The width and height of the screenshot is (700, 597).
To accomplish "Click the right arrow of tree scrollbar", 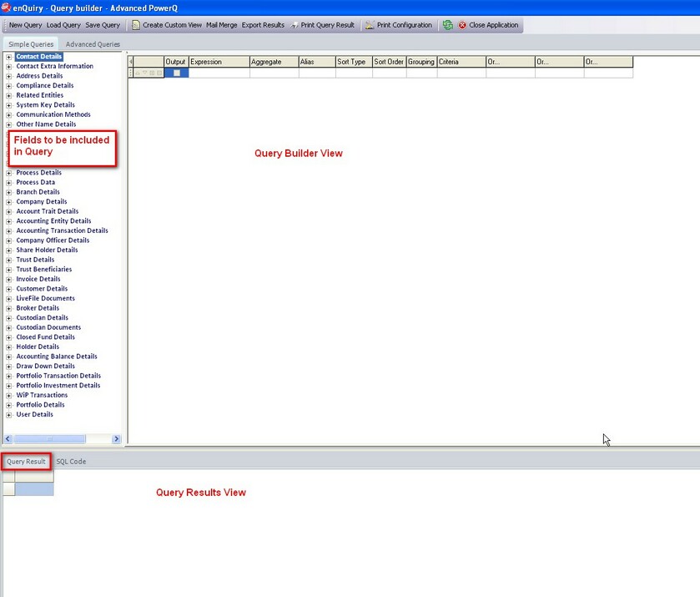I will (x=117, y=439).
